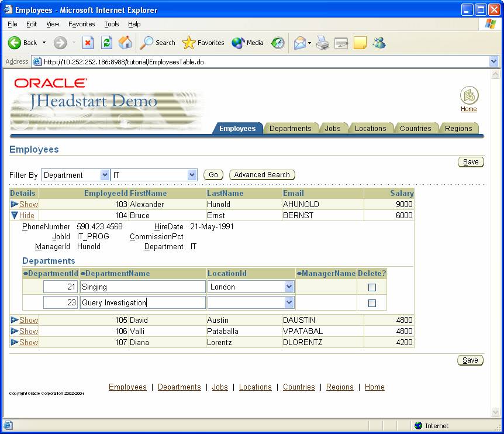
Task: Click the DepartmentName field containing Singing
Action: tap(143, 287)
